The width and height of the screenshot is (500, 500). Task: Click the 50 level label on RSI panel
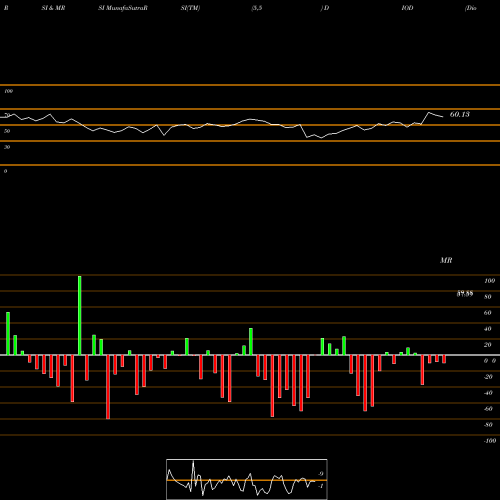7,131
